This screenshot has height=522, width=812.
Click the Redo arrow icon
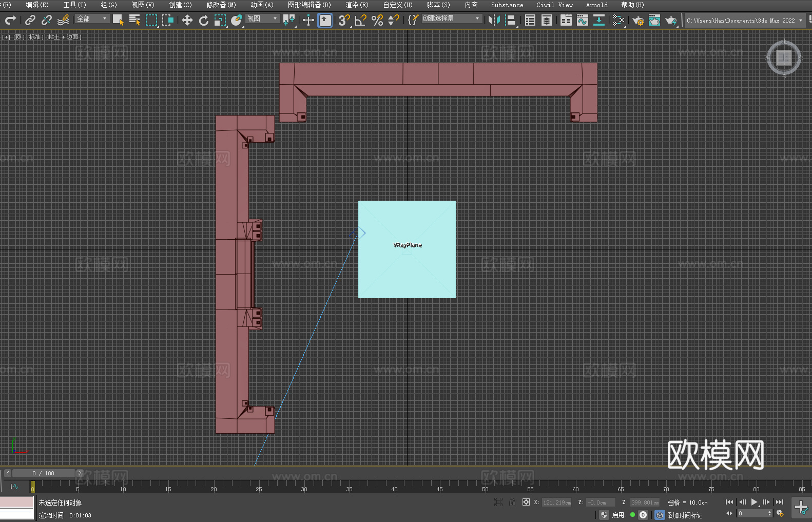pos(10,20)
